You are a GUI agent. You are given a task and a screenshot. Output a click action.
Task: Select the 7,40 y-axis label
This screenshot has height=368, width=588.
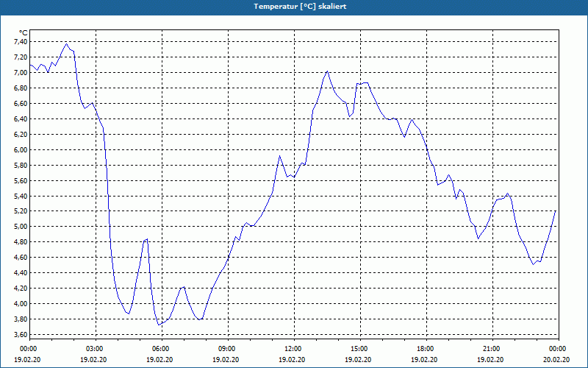[x=21, y=42]
